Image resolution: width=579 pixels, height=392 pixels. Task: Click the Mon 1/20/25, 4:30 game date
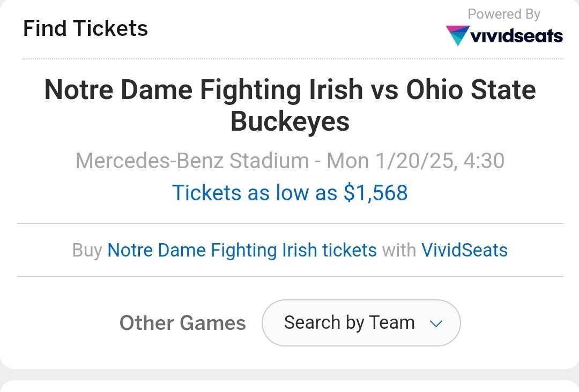[x=415, y=161]
